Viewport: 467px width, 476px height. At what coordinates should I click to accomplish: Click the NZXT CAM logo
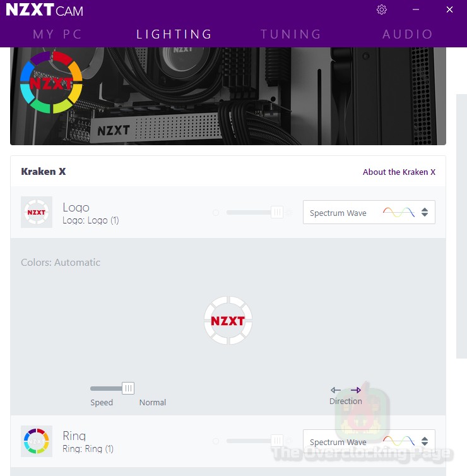[x=45, y=10]
